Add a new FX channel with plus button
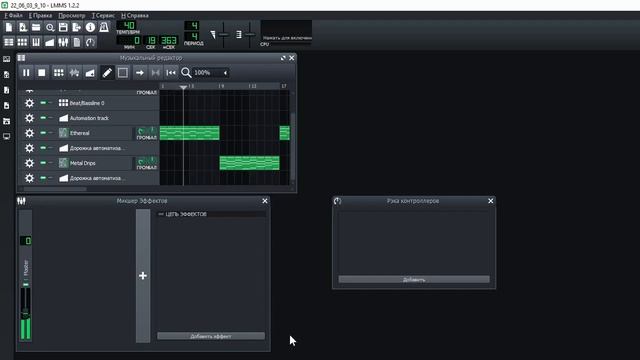This screenshot has width=640, height=360. pos(143,276)
